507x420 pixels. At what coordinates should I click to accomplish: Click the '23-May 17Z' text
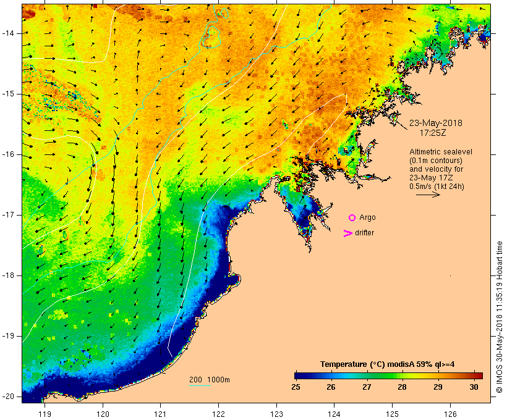coord(431,178)
